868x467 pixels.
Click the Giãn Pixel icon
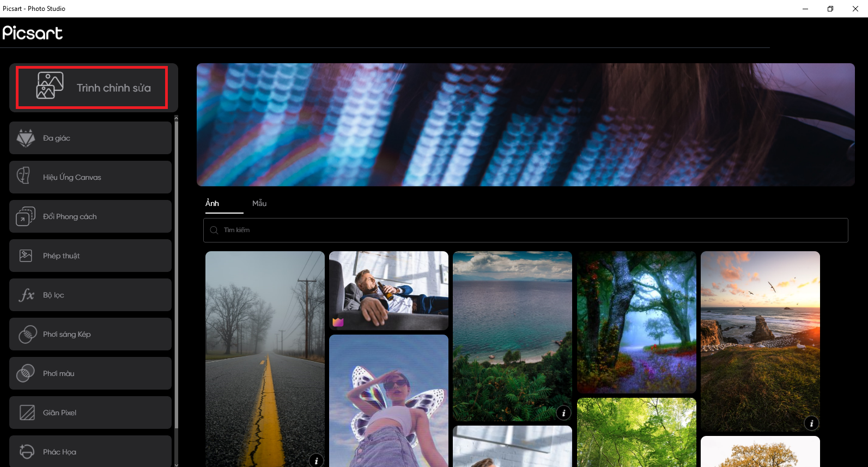point(27,413)
